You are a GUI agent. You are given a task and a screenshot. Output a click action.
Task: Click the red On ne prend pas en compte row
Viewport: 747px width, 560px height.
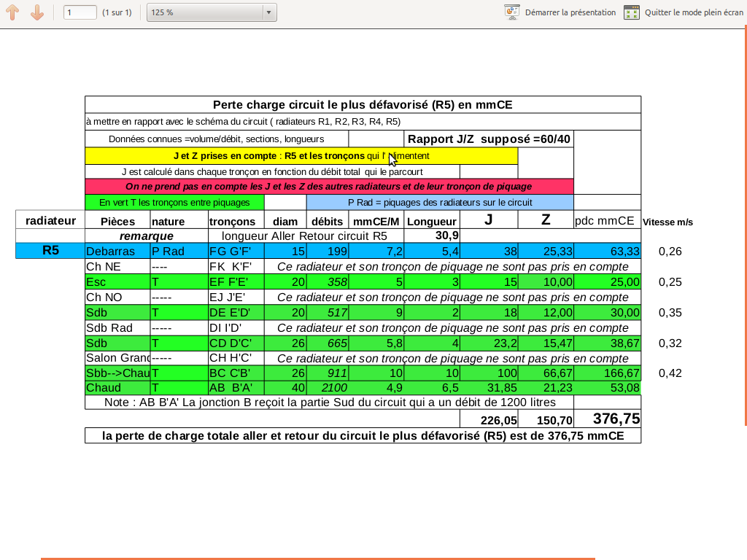click(x=329, y=186)
